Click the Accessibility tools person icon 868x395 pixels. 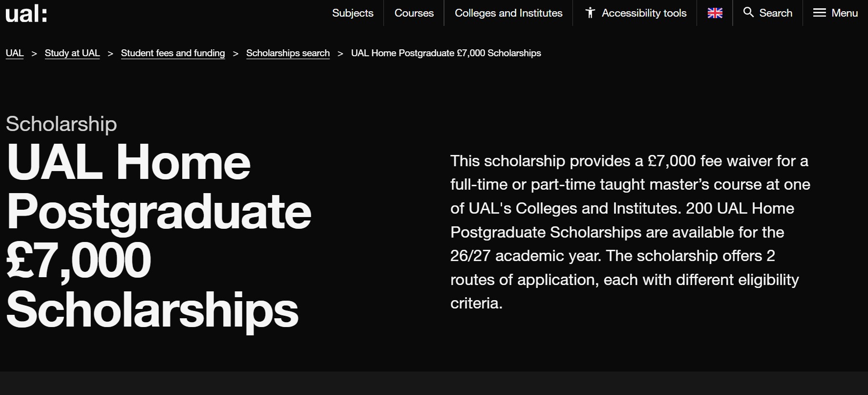tap(591, 13)
